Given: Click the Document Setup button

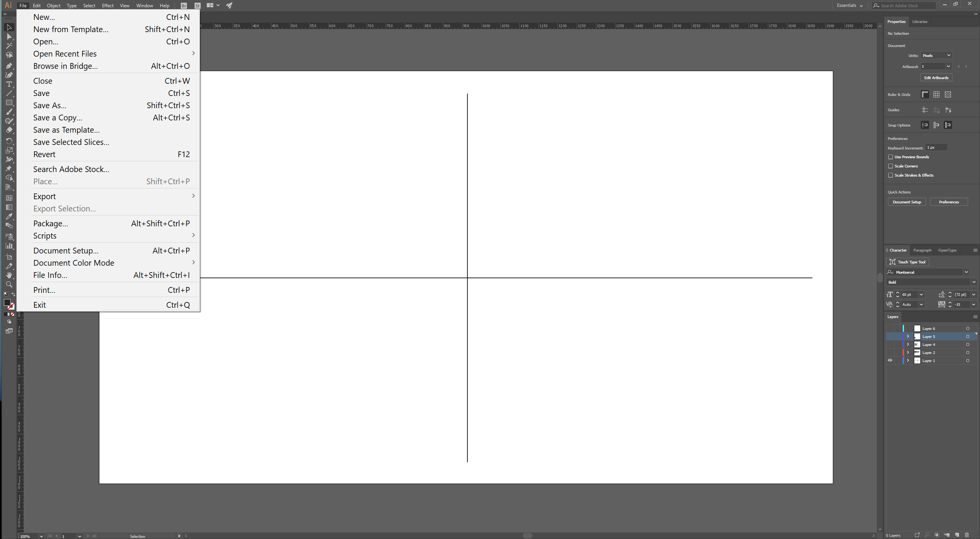Looking at the screenshot, I should pos(907,202).
